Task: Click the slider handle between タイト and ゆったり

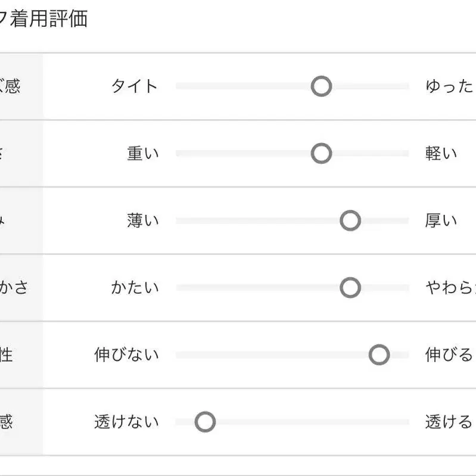Action: (x=321, y=86)
